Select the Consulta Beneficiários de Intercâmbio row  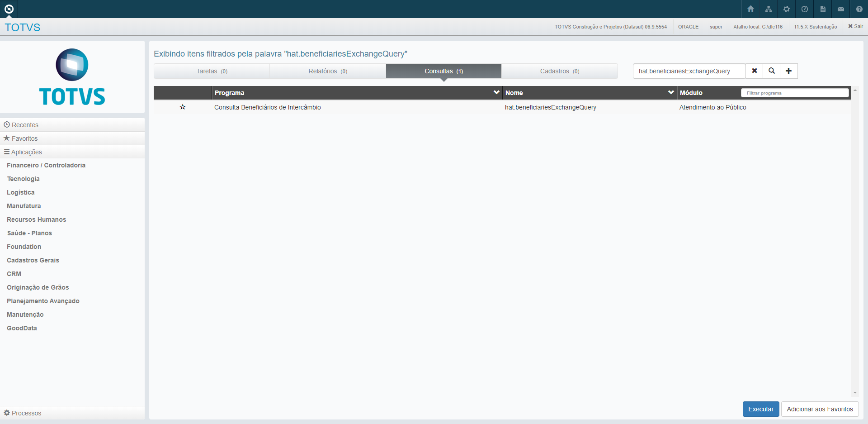[502, 107]
